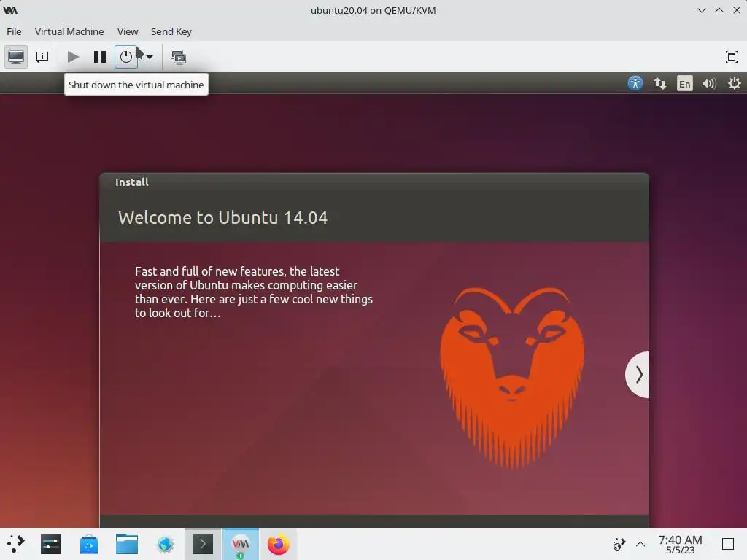
Task: Open the View menu
Action: click(x=128, y=31)
